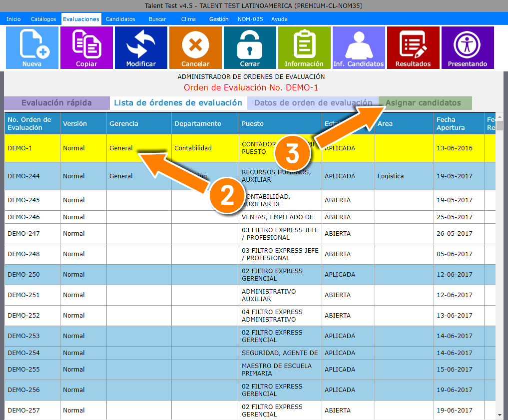
Task: Open the Ayuda menu
Action: click(x=279, y=19)
